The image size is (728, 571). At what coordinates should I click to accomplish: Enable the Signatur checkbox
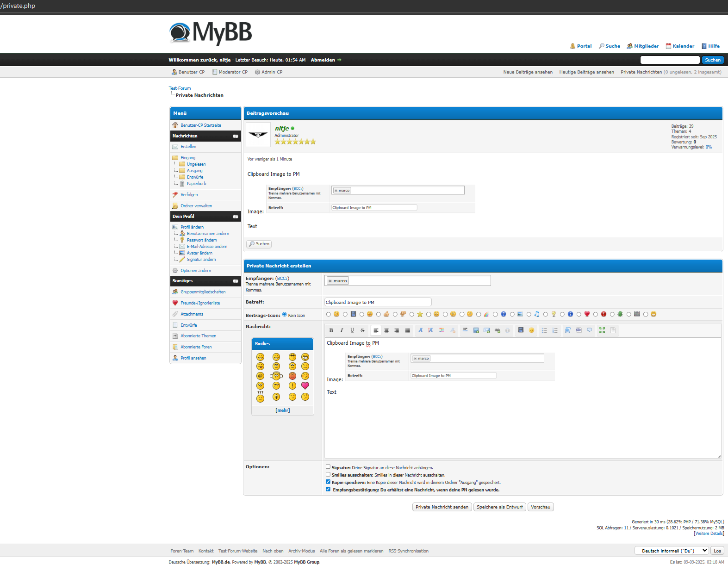click(328, 467)
